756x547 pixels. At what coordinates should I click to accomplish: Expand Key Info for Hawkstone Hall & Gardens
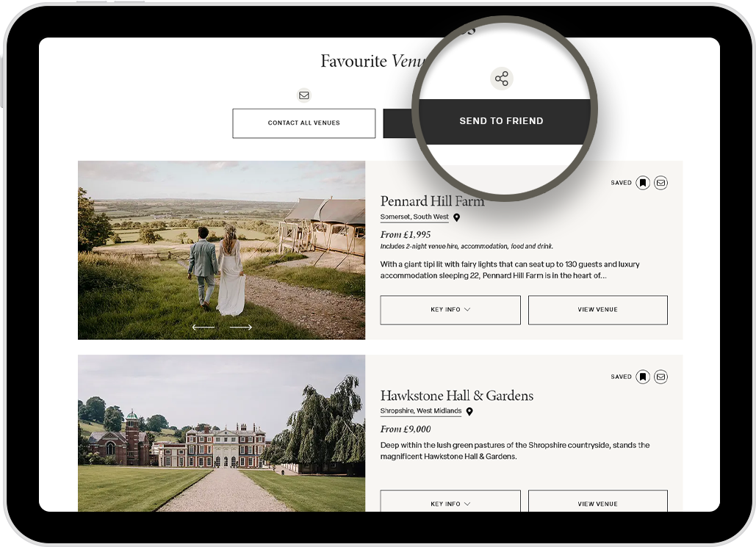pos(450,501)
